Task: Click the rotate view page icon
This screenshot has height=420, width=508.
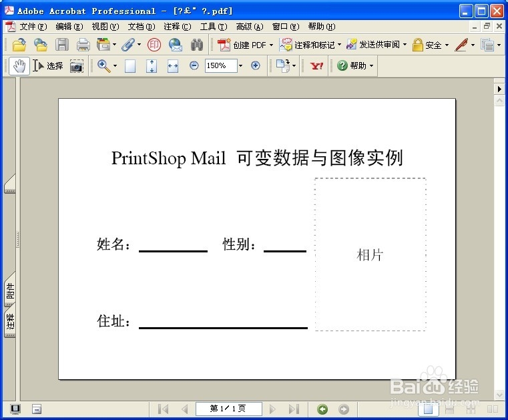Action: pos(283,66)
